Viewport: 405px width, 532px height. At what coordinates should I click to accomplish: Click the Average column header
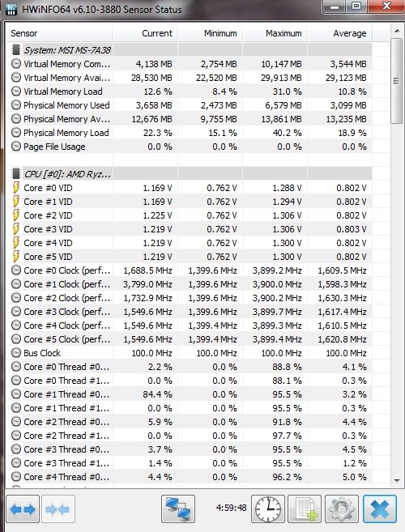pyautogui.click(x=339, y=33)
